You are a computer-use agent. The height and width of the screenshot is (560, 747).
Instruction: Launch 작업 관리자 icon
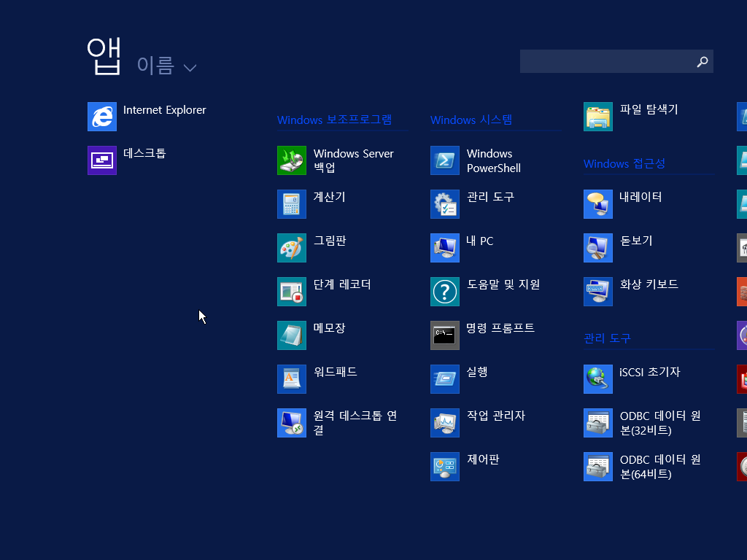point(445,424)
